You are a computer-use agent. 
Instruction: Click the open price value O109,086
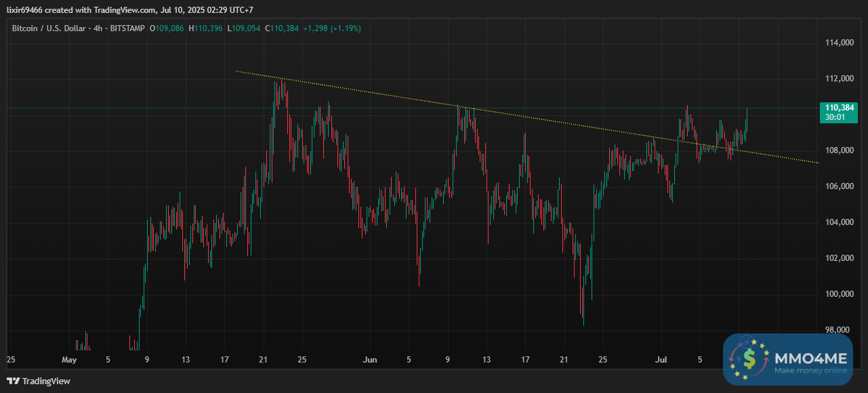[167, 28]
